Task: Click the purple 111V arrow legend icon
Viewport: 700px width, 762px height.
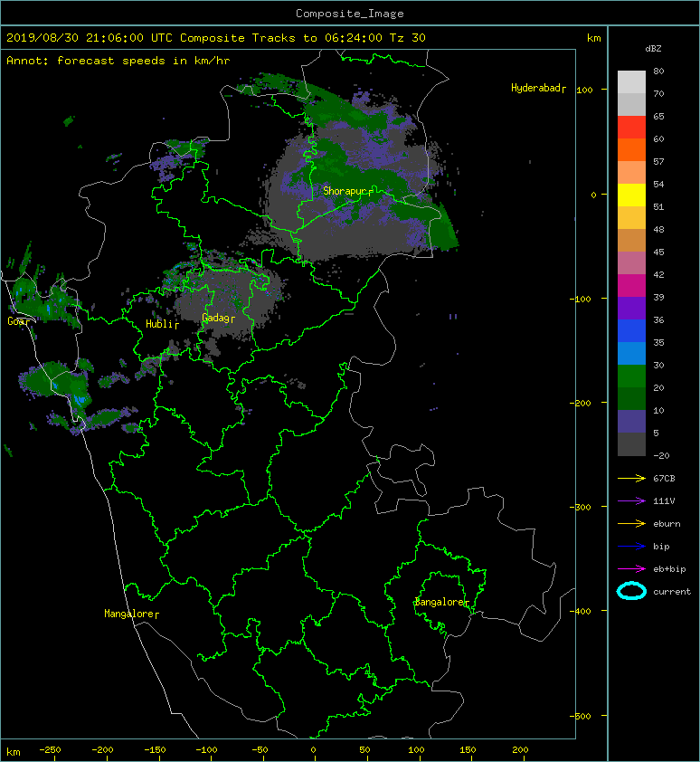Action: [631, 501]
